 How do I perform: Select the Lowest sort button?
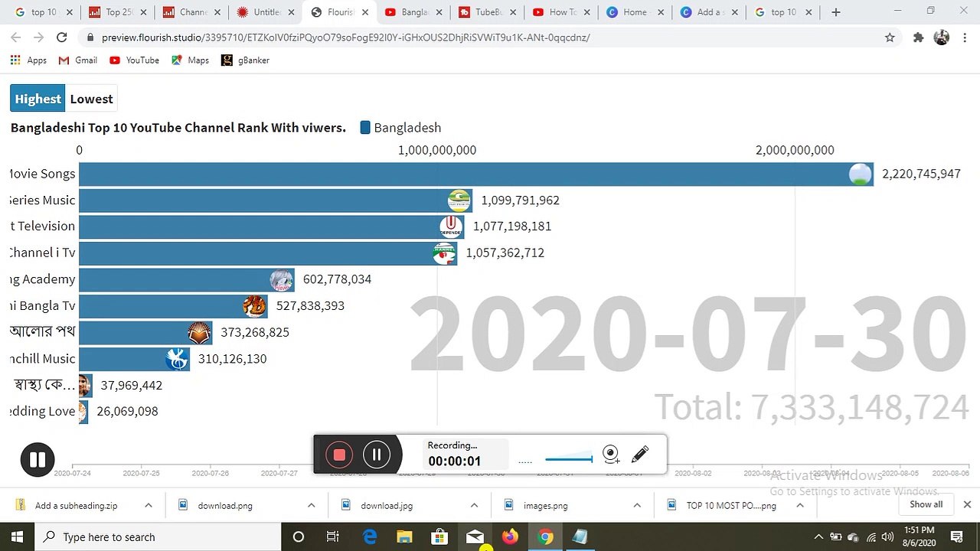click(91, 99)
